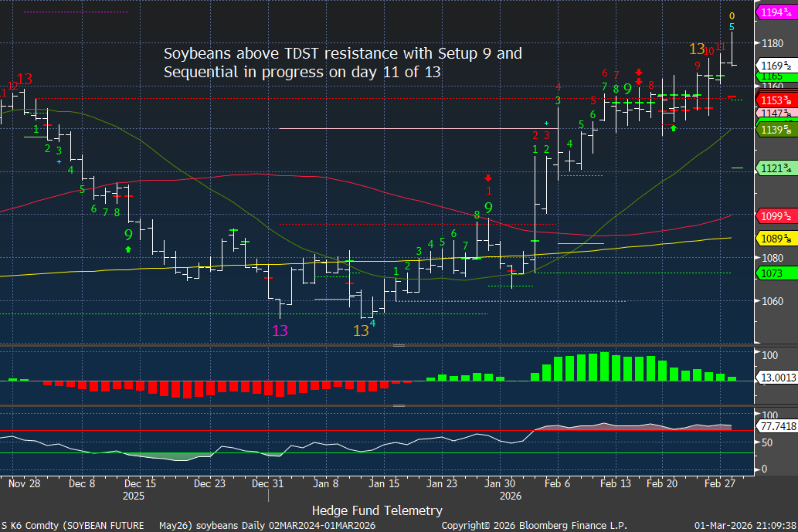This screenshot has width=798, height=532.
Task: Click the Soybeans TDST annotation text
Action: pos(342,63)
